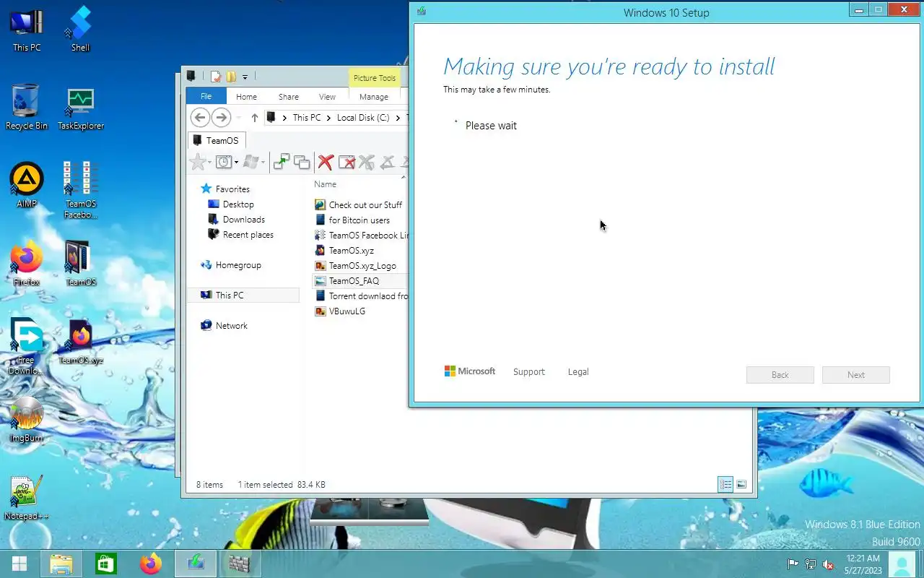The width and height of the screenshot is (924, 578).
Task: Click Explorer's forward navigation arrow
Action: point(221,117)
